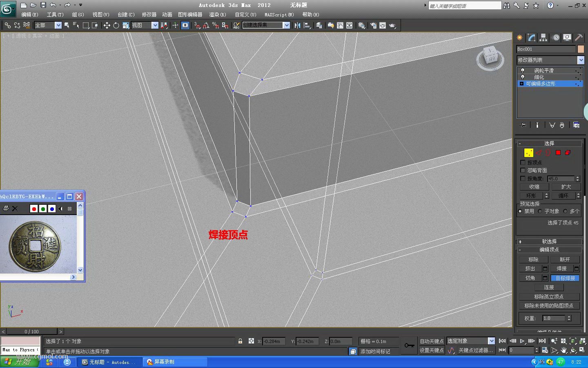Expand the 软选择 rollout
Screen dimensions: 588x368
549,241
